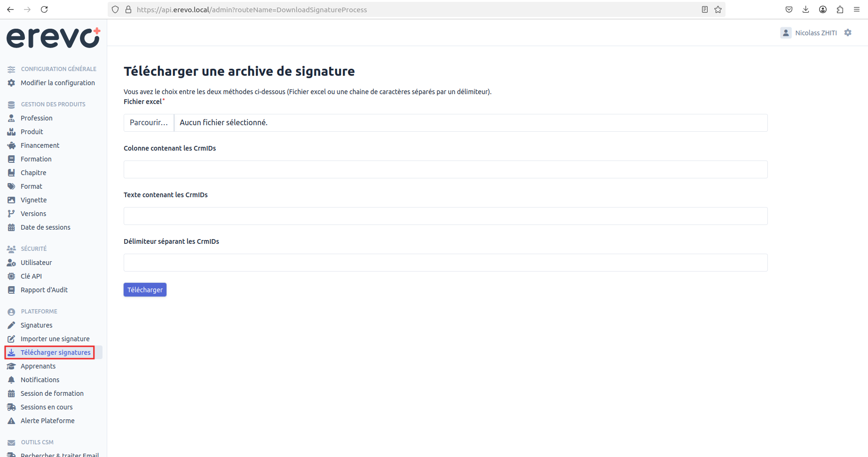The image size is (868, 457).
Task: Click the Utilisateur user icon
Action: click(x=11, y=263)
